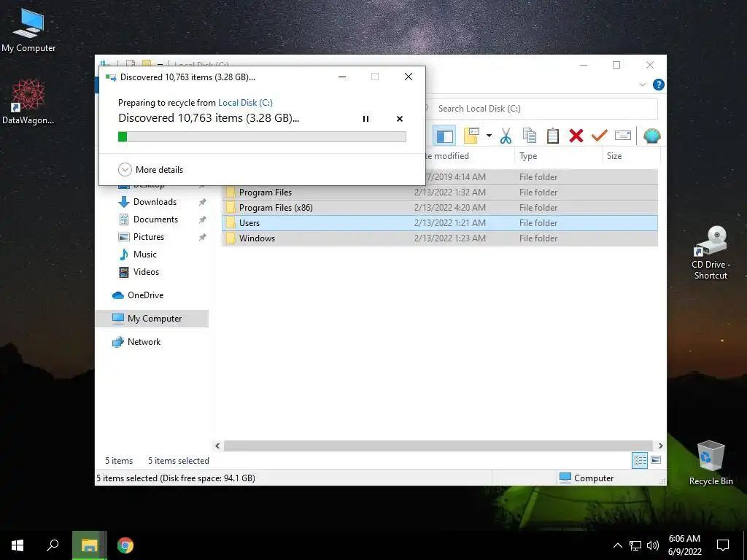Click the 2/13/2022 1:23 AM date cell
The height and width of the screenshot is (560, 747).
(x=449, y=238)
